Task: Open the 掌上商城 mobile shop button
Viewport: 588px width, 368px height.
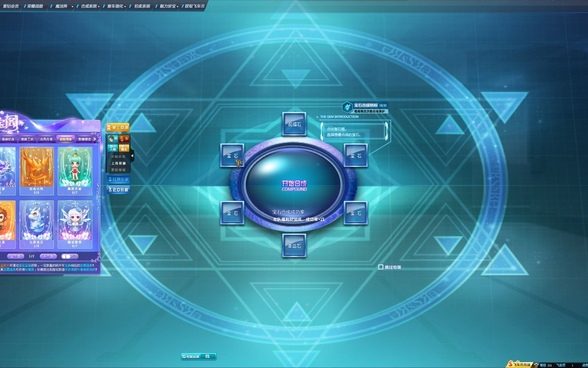Action: point(118,127)
